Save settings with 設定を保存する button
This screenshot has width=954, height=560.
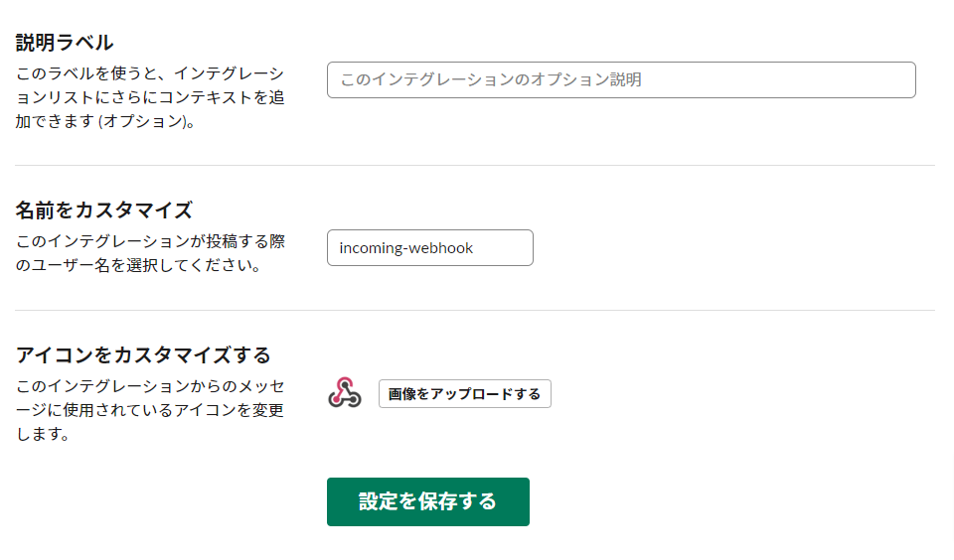pyautogui.click(x=427, y=501)
